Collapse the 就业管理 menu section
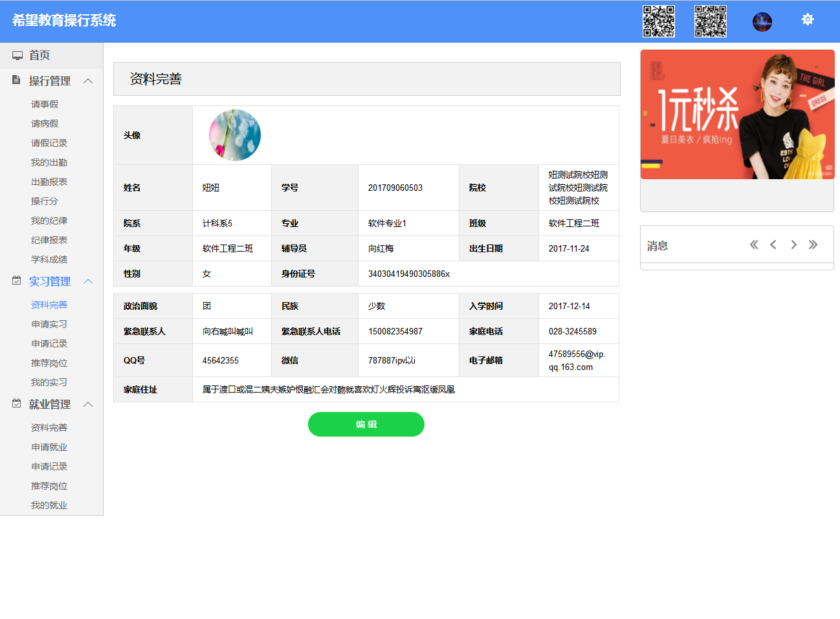The width and height of the screenshot is (840, 619). (89, 404)
